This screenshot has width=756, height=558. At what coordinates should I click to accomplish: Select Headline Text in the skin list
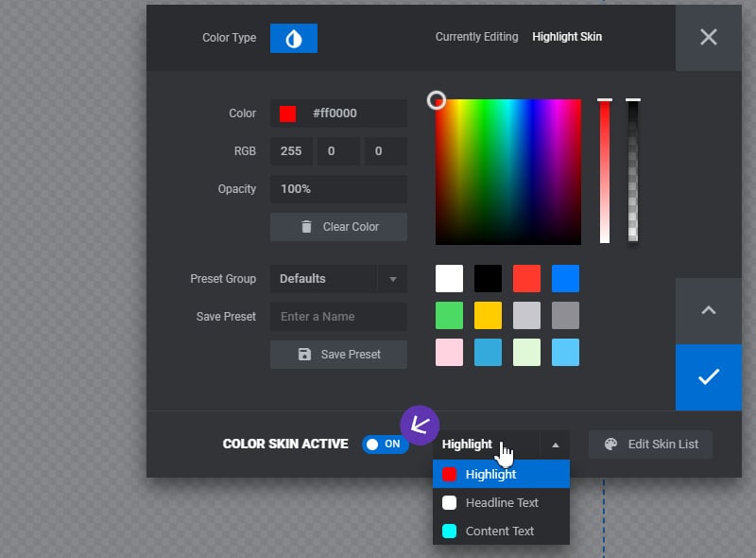[x=502, y=502]
